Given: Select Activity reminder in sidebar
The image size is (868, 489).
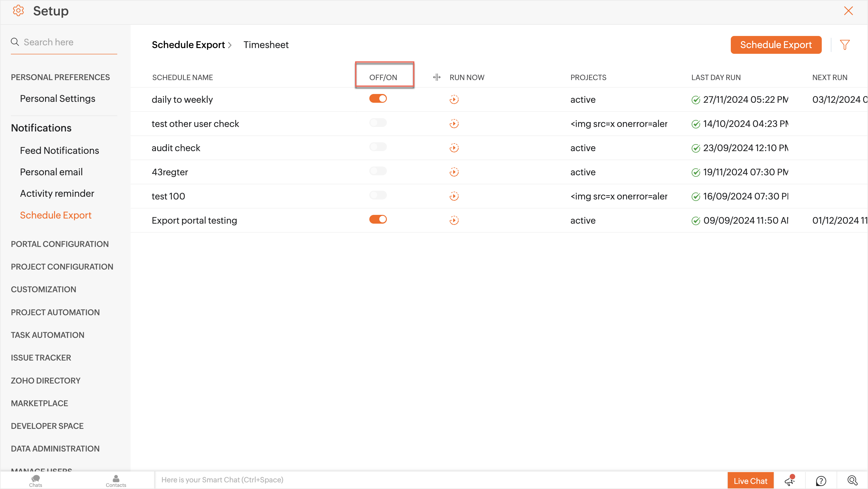Looking at the screenshot, I should [57, 193].
